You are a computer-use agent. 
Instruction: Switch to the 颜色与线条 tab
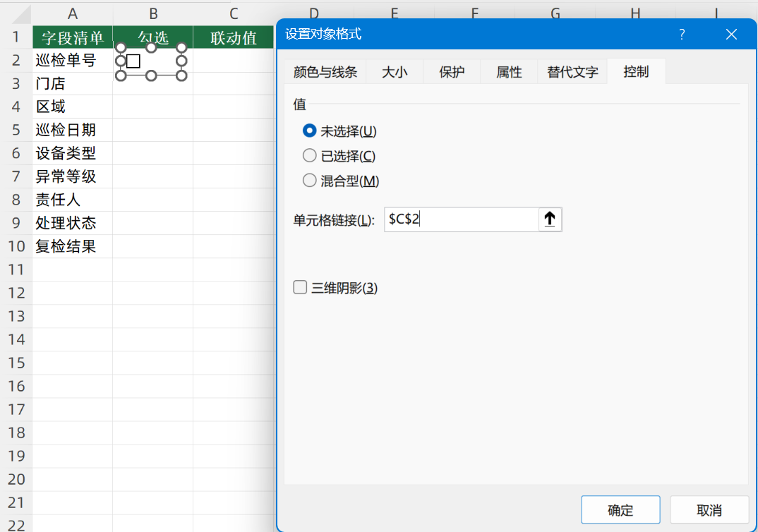coord(325,72)
